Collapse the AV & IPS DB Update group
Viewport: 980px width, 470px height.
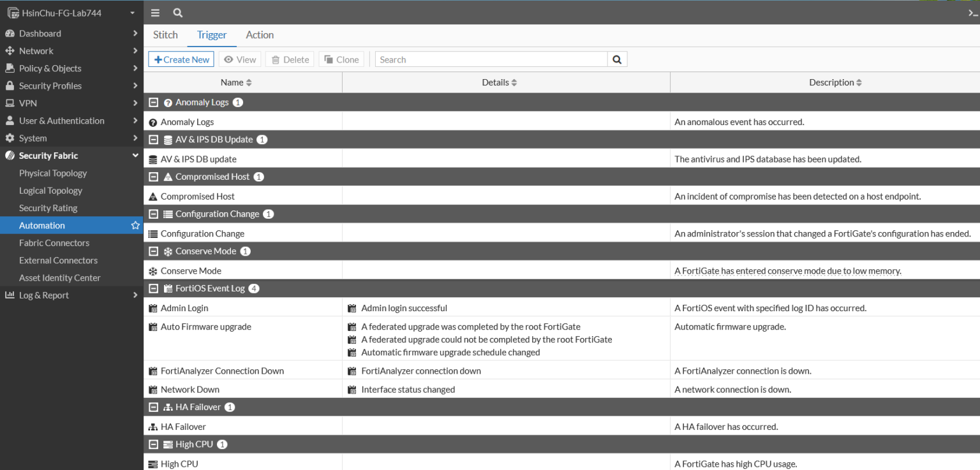pos(153,140)
